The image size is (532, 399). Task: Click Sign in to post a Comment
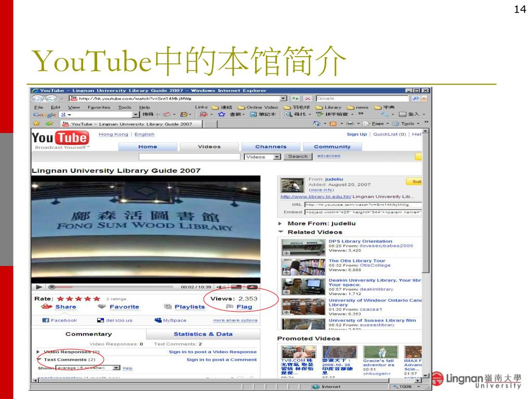coord(221,360)
